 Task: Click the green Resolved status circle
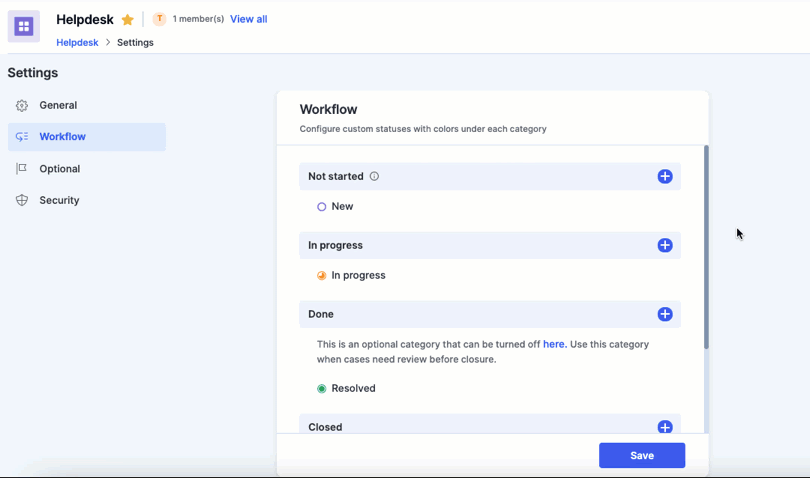(x=321, y=389)
